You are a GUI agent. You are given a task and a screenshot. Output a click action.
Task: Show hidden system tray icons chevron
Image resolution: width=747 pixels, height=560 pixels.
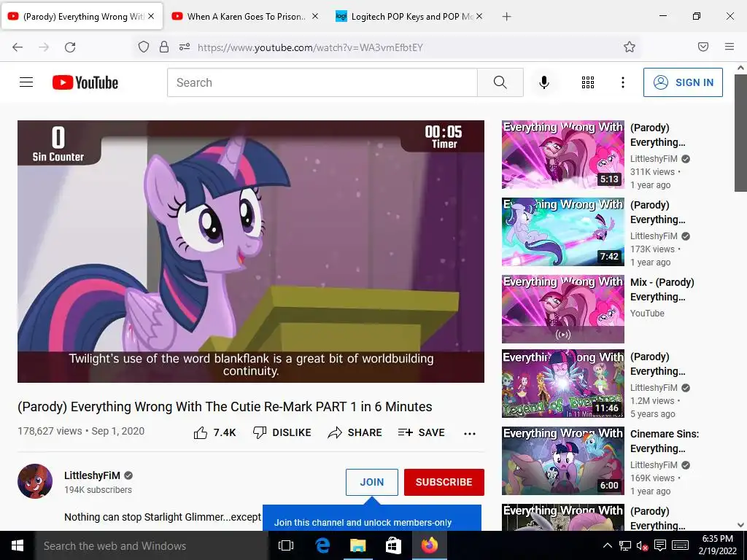[x=608, y=545]
